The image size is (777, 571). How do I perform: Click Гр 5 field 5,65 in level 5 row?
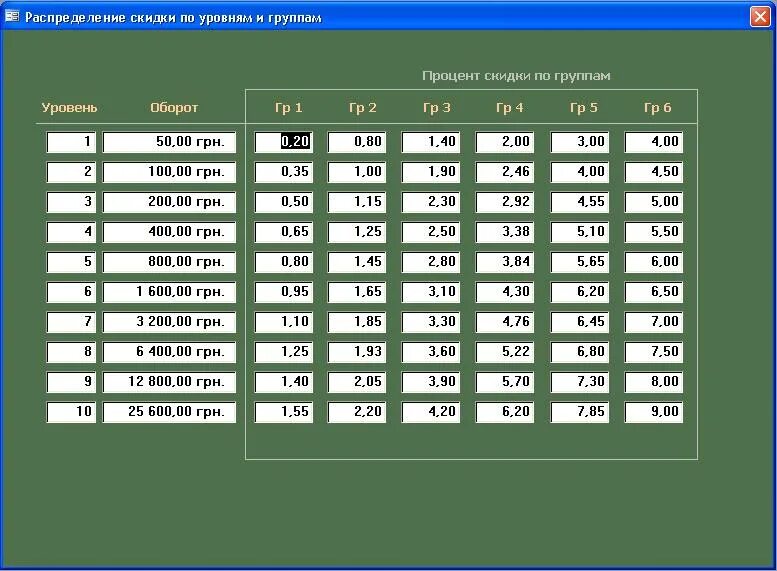point(580,262)
